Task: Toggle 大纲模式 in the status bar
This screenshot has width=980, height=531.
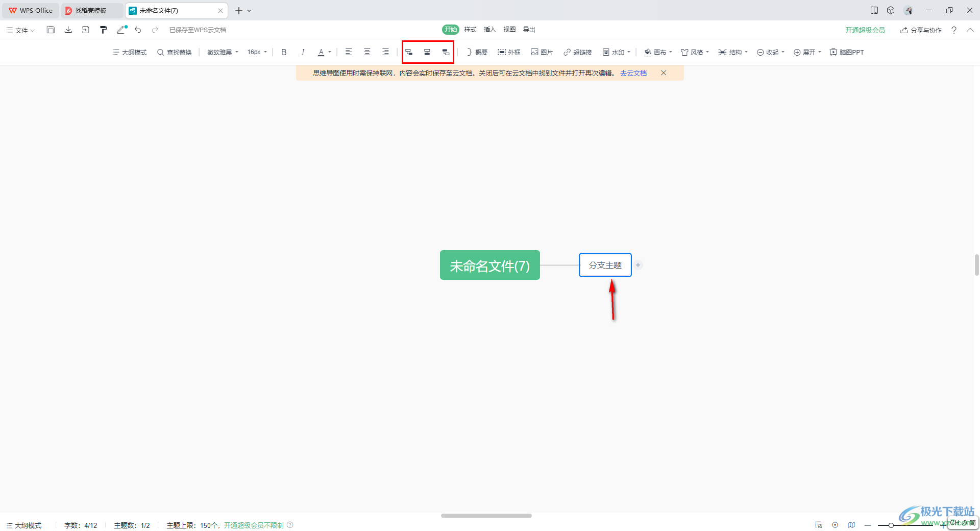Action: [24, 525]
